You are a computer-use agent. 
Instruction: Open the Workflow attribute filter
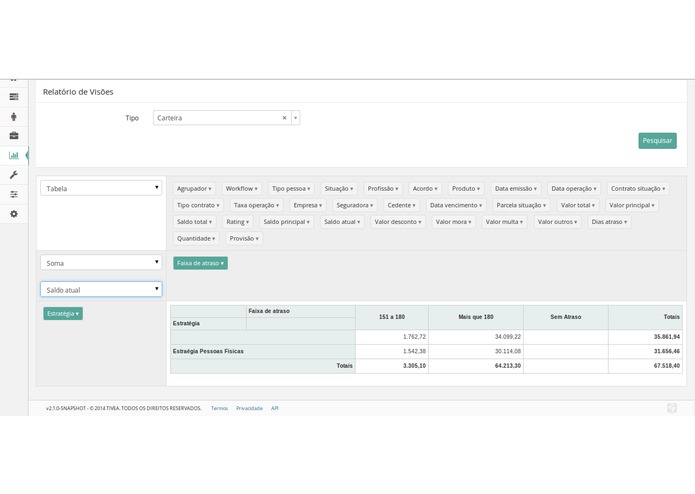[242, 188]
